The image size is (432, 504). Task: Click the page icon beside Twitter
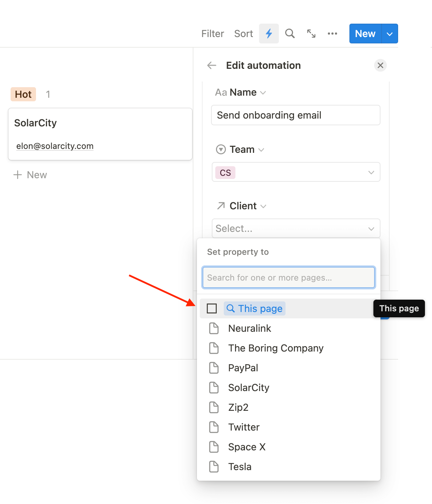(x=214, y=427)
